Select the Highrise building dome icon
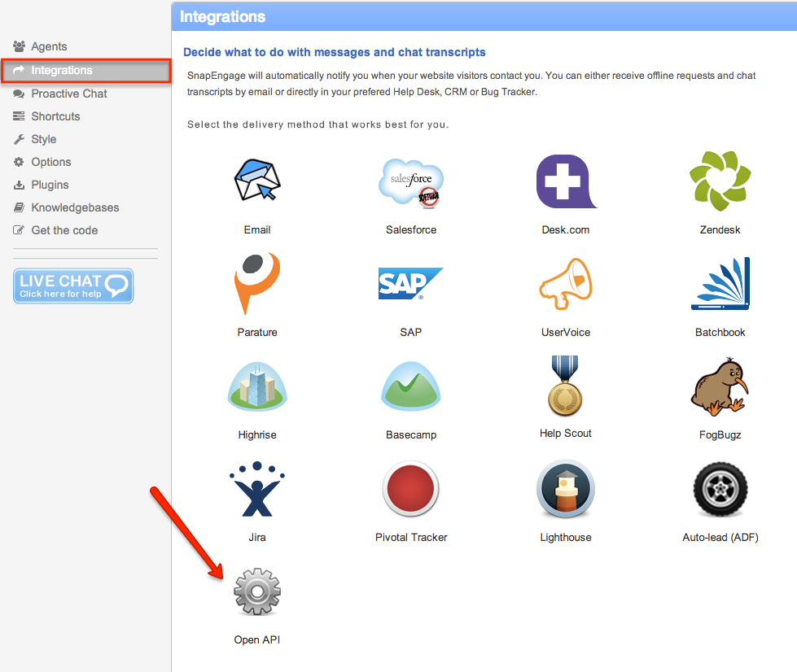The height and width of the screenshot is (672, 797). (x=257, y=386)
